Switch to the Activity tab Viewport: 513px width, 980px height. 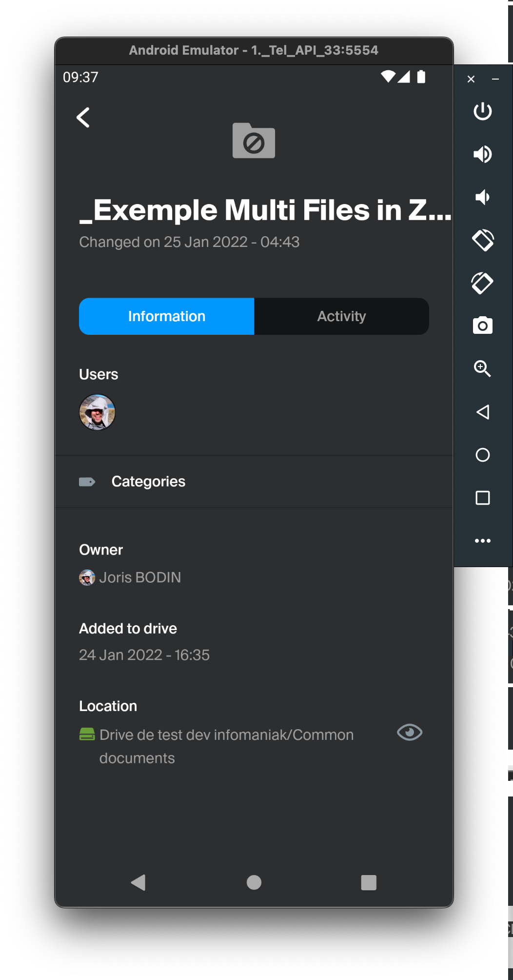(341, 316)
